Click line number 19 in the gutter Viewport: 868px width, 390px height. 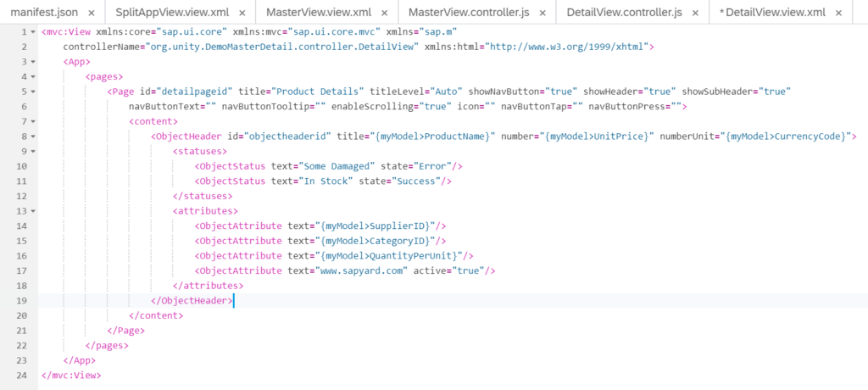click(x=22, y=301)
